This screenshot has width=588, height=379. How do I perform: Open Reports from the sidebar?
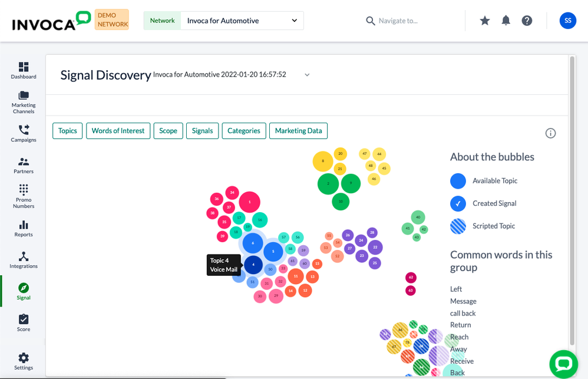click(23, 229)
